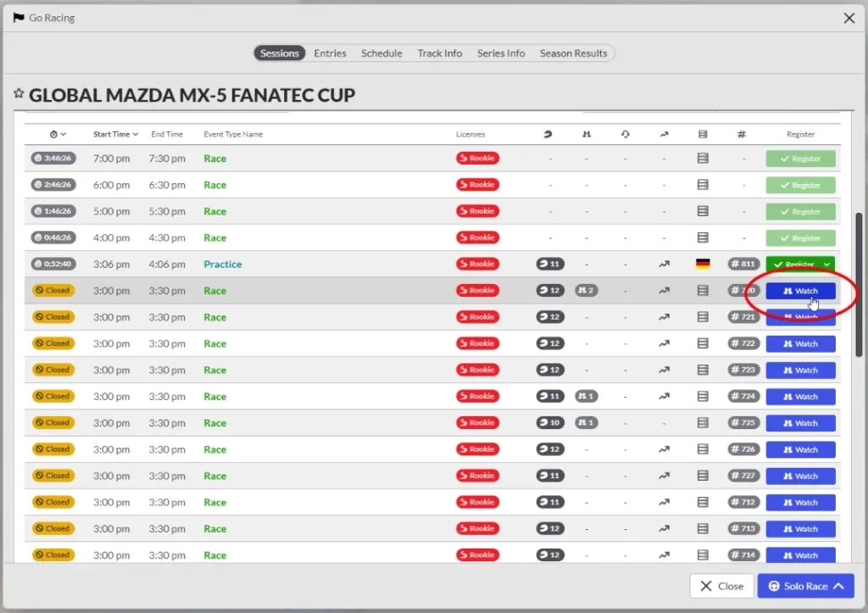Switch to the Entries tab

(x=330, y=53)
